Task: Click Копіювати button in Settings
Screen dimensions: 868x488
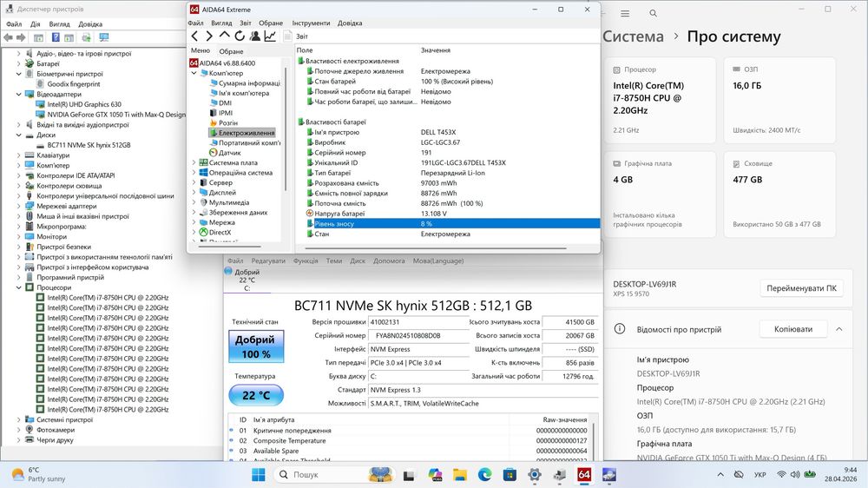Action: (x=793, y=329)
